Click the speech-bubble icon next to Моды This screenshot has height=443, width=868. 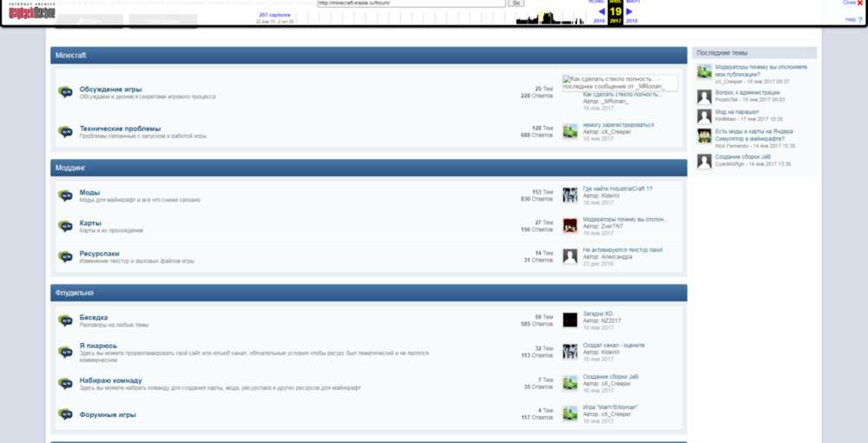[65, 195]
